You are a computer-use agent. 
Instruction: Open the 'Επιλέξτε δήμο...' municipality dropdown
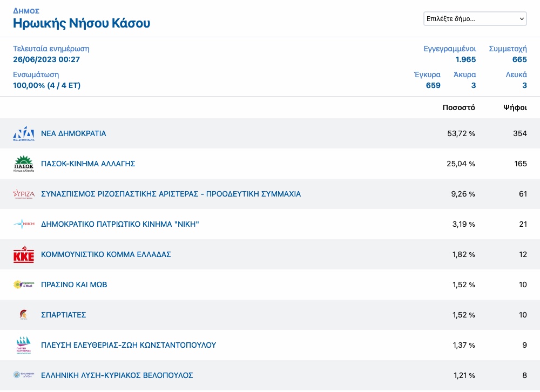point(475,18)
